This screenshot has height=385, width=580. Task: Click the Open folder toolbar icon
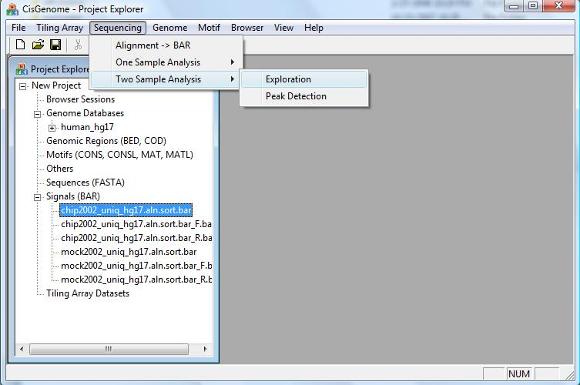(x=38, y=44)
